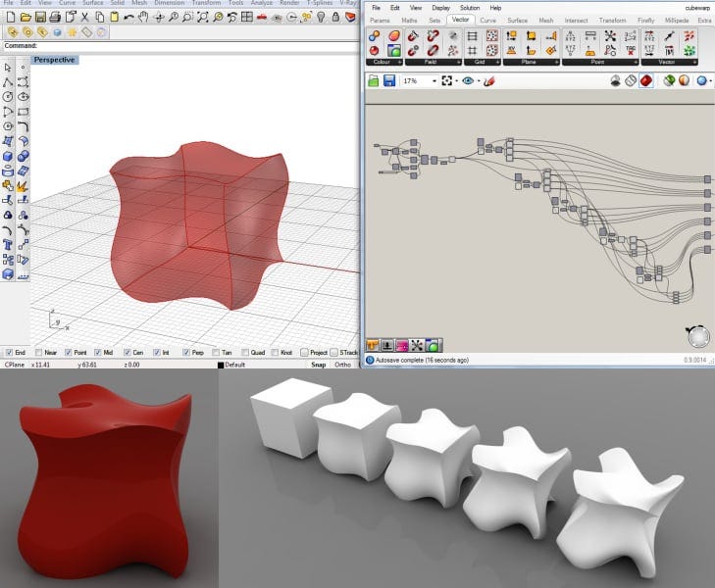This screenshot has width=715, height=588.
Task: Click the yellow banner icon in Grasshopper's bottom-left widget bar
Action: (x=373, y=345)
